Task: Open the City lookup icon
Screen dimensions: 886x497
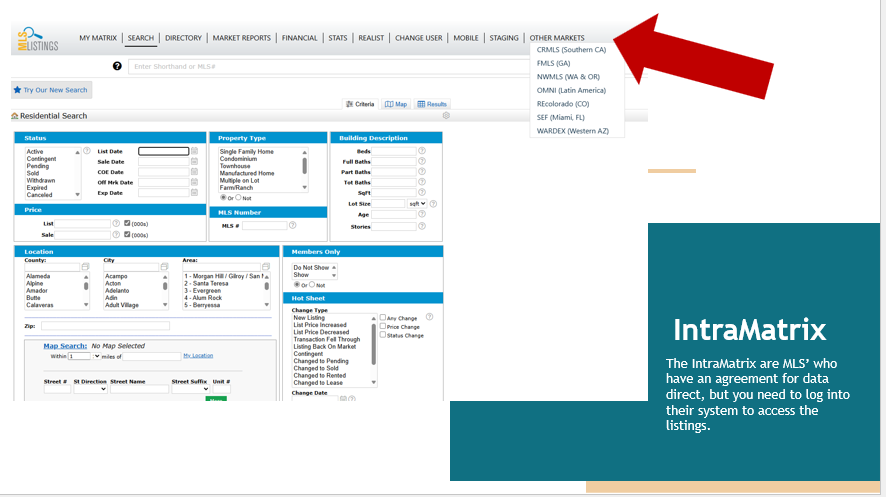Action: coord(164,267)
